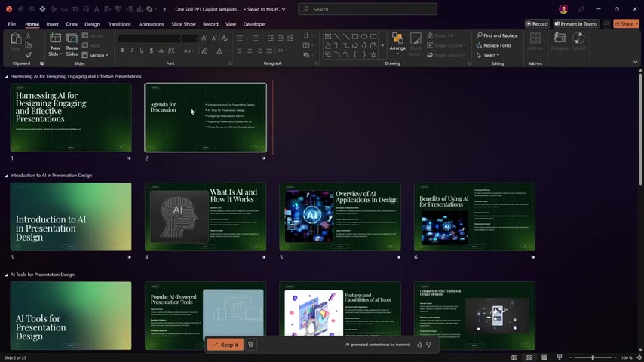
Task: Click Decrease Font Size icon
Action: (x=214, y=38)
